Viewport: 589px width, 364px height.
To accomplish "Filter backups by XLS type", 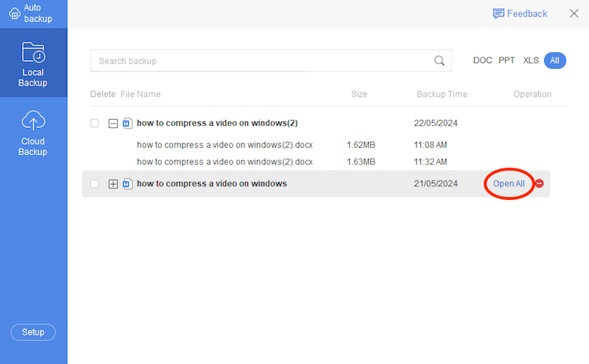I will point(531,60).
